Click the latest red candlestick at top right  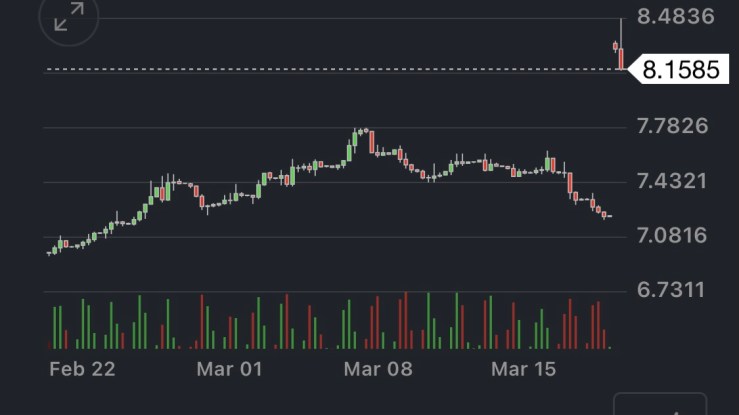pyautogui.click(x=621, y=58)
